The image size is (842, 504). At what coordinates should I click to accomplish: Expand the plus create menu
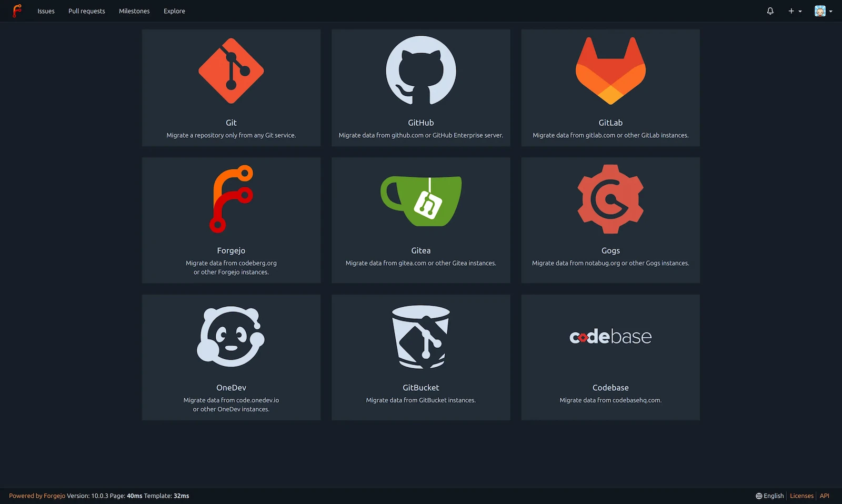(x=795, y=11)
